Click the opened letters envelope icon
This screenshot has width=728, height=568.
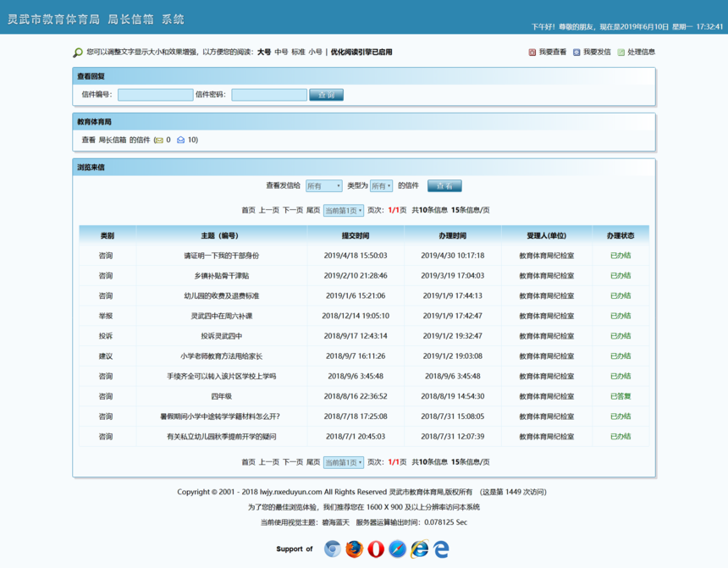click(180, 141)
